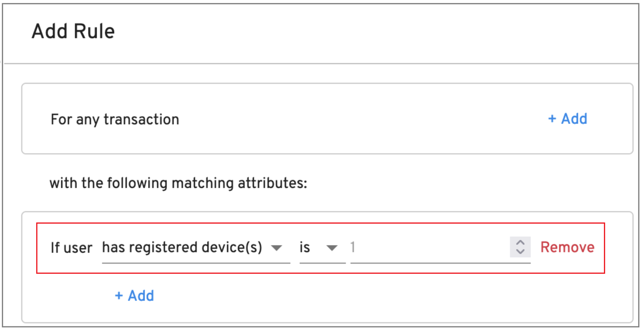Click the plus sign beside top Add link
Screen dimensions: 644x332
tap(552, 119)
